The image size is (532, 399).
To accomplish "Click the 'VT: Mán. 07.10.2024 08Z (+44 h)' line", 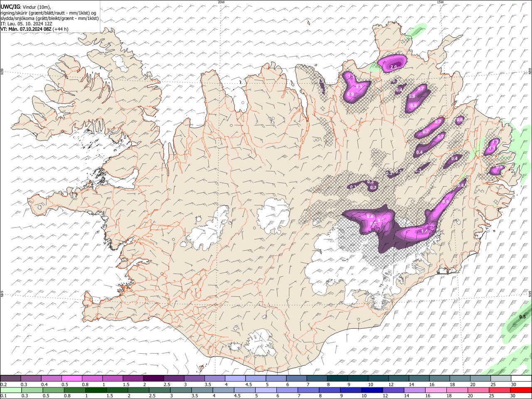I will [x=34, y=29].
